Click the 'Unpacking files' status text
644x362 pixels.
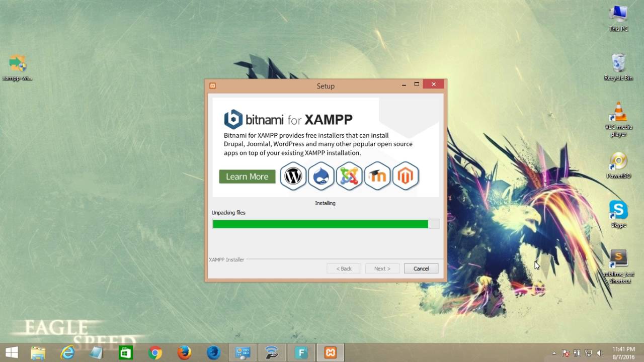(228, 213)
